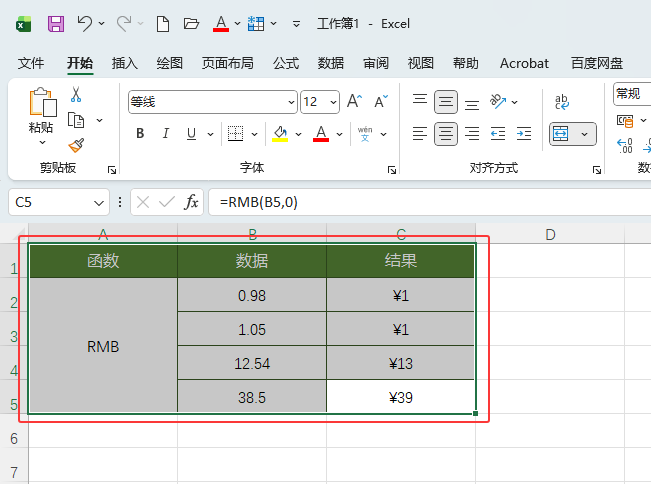Open the 字体 dialog launcher
The height and width of the screenshot is (484, 651).
pyautogui.click(x=392, y=169)
